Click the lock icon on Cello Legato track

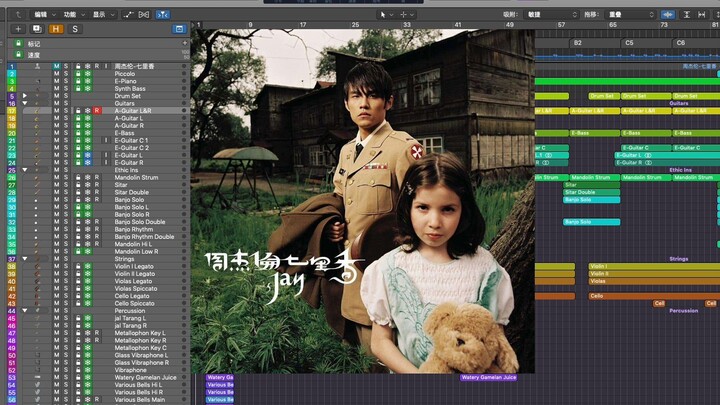78,296
